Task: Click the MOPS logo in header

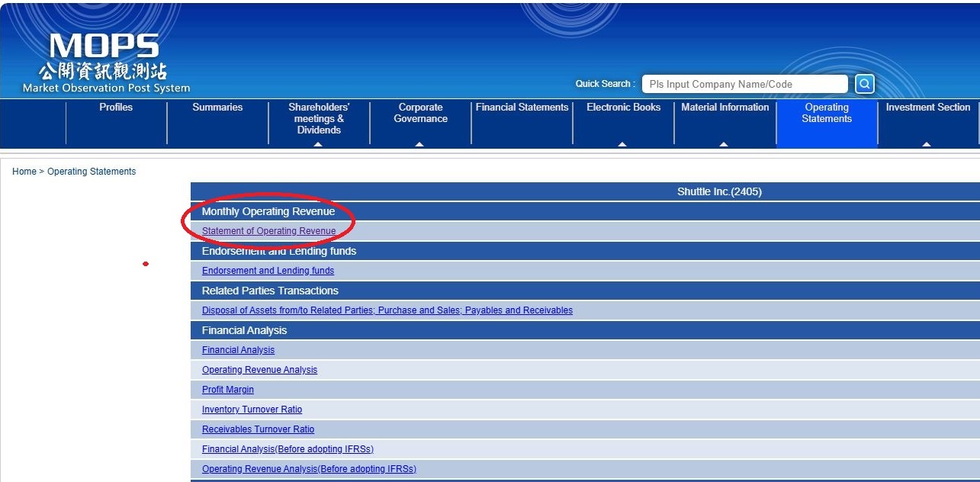Action: pyautogui.click(x=105, y=64)
